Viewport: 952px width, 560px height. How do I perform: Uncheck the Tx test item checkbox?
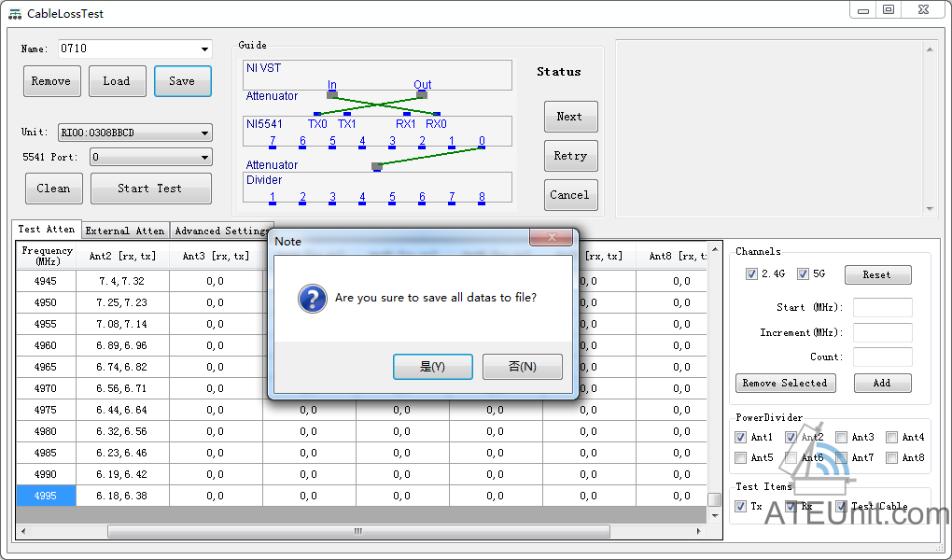[742, 507]
